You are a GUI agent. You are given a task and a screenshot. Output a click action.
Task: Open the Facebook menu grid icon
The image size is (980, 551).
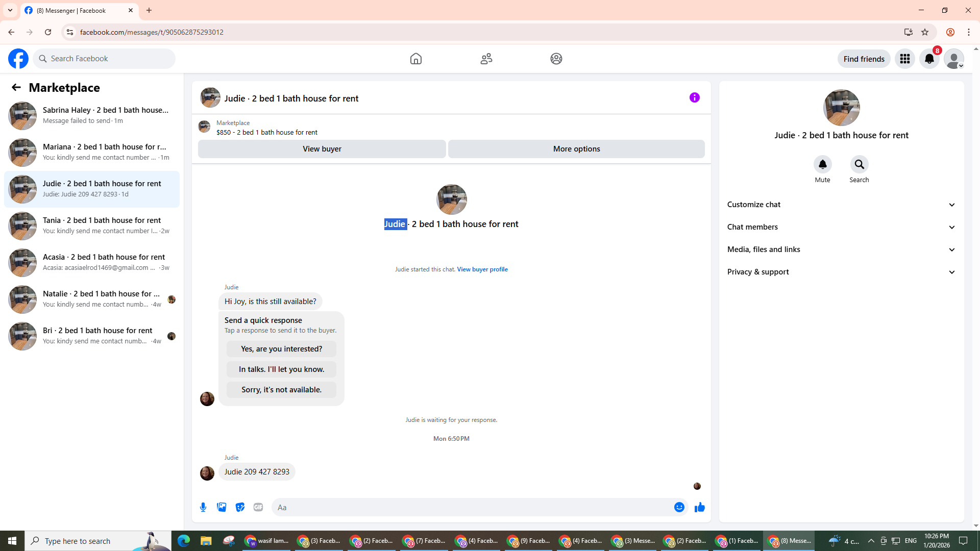coord(905,59)
